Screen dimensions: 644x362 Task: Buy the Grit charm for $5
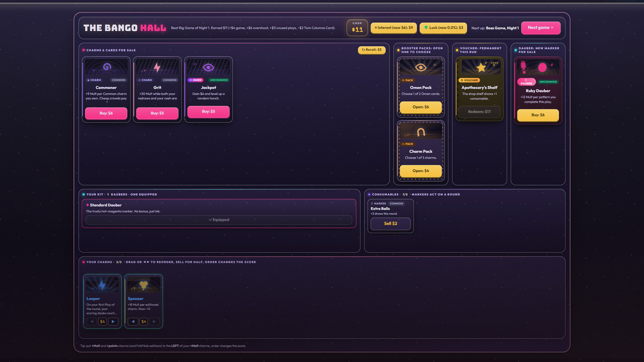pyautogui.click(x=157, y=113)
